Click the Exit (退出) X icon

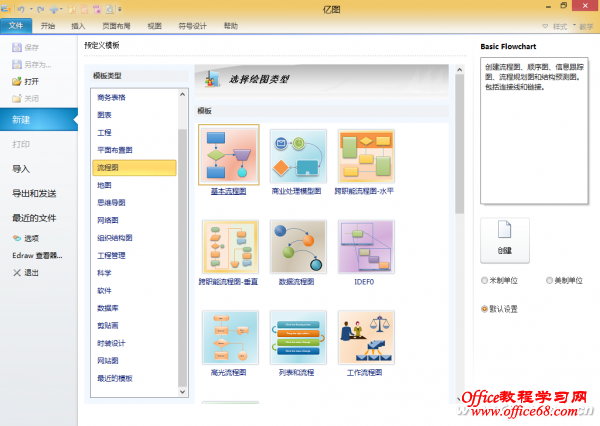(x=17, y=273)
